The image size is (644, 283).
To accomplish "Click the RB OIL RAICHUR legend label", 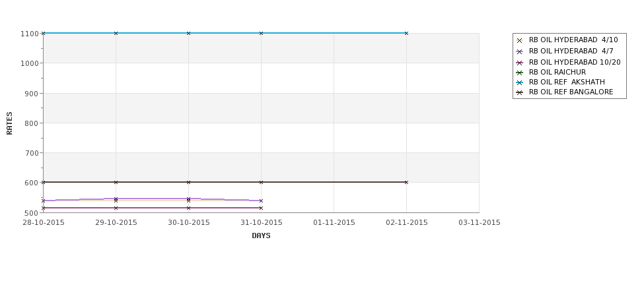I will click(557, 72).
